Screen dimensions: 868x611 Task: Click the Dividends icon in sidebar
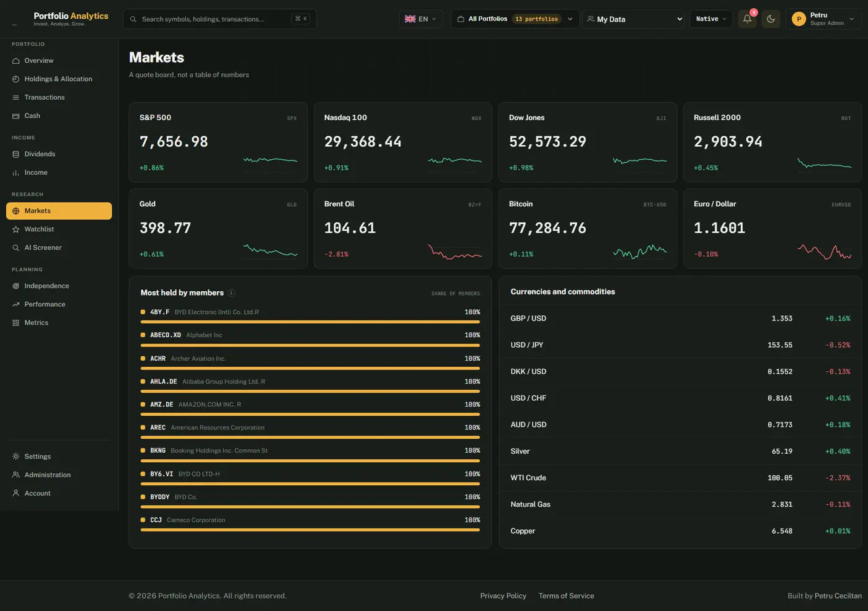(x=16, y=154)
